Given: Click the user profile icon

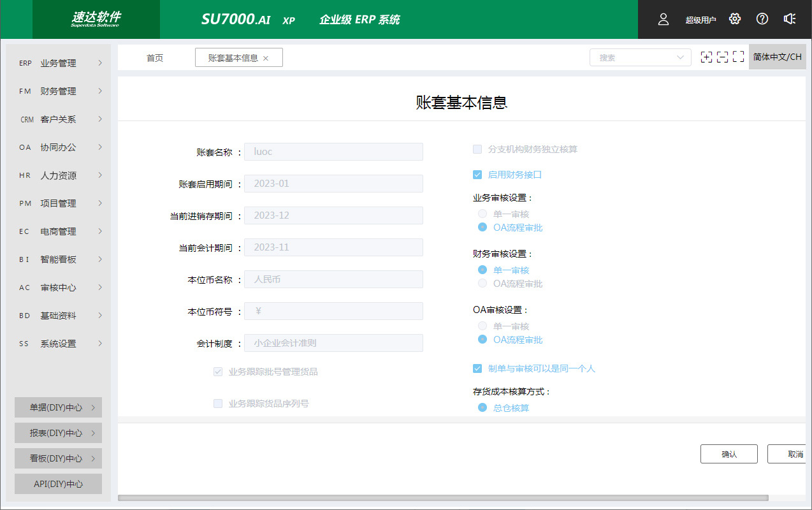Looking at the screenshot, I should coord(663,19).
